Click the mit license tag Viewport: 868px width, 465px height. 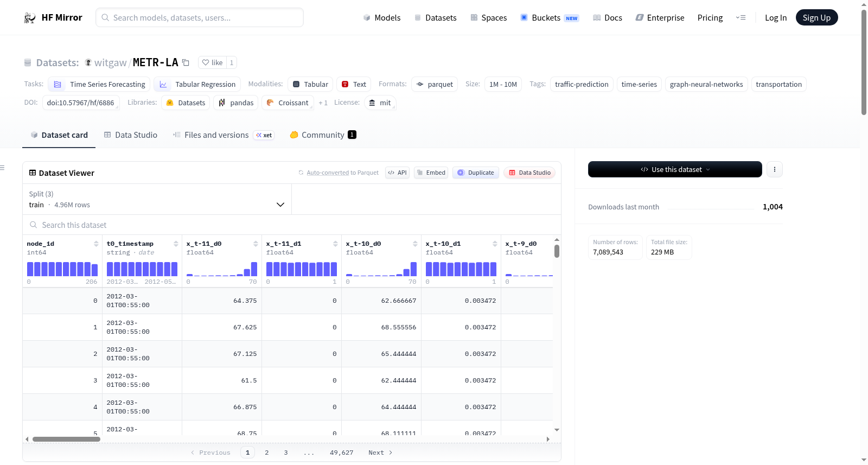pyautogui.click(x=380, y=103)
